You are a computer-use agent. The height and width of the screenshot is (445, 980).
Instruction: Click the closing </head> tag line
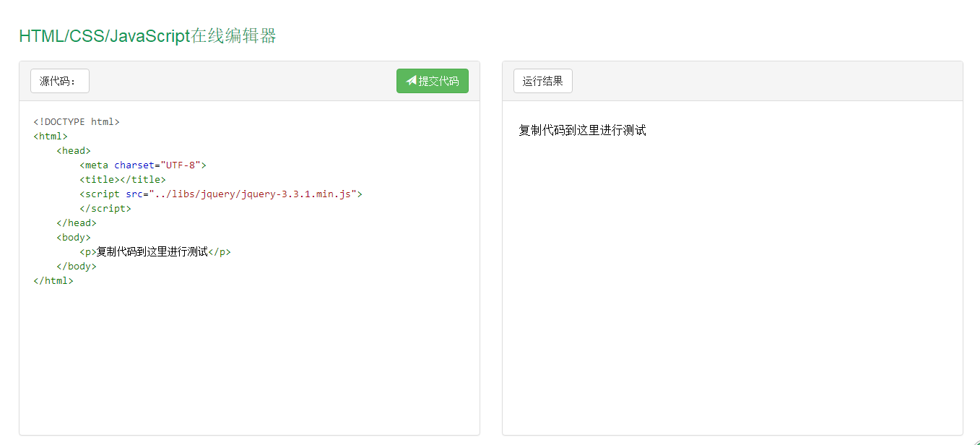[77, 222]
